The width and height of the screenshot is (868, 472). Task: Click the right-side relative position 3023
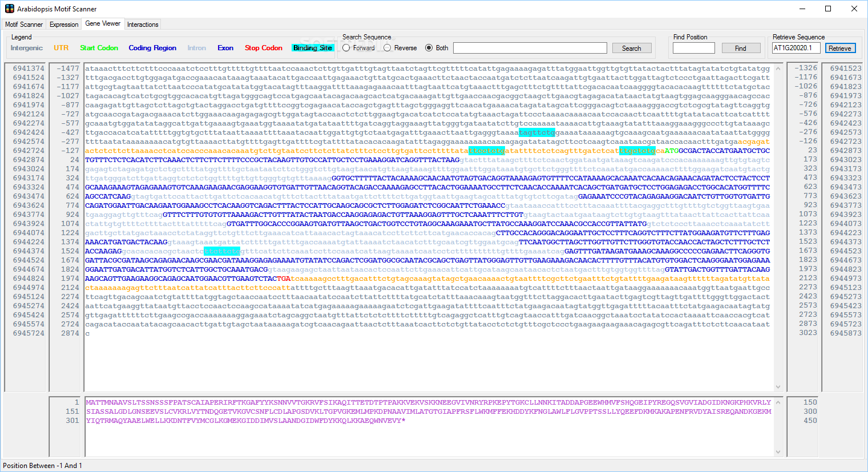click(808, 333)
